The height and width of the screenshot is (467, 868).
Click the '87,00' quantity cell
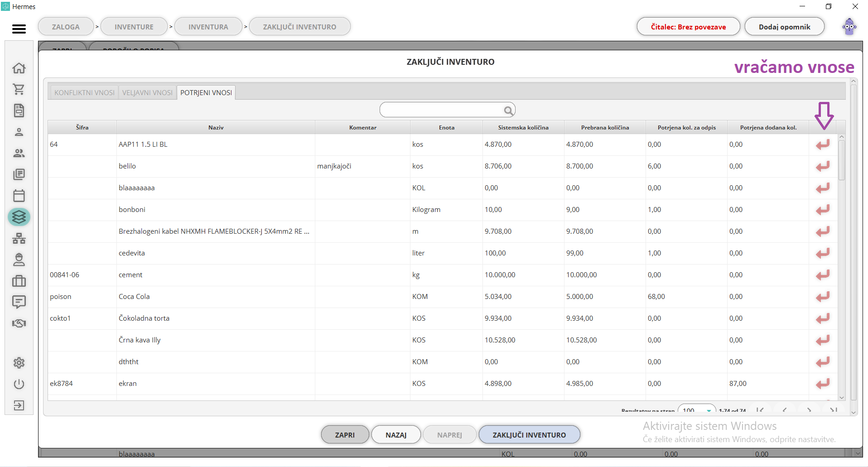[x=768, y=384]
